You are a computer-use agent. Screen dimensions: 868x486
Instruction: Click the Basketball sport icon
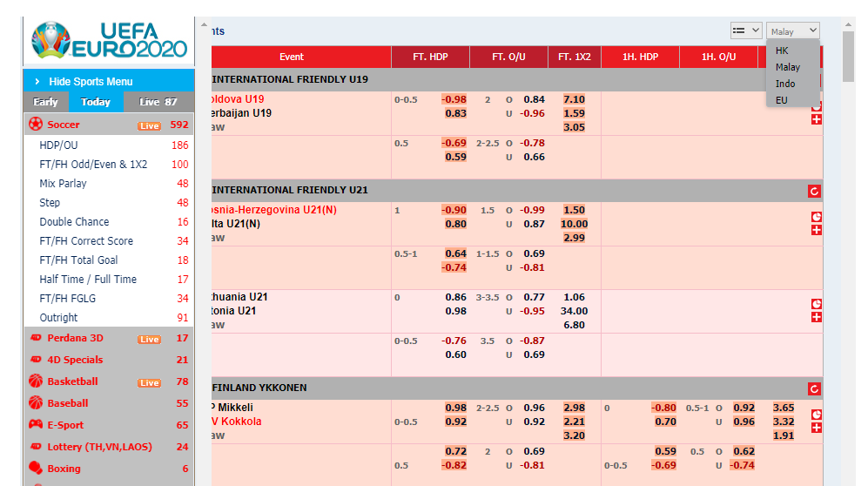[36, 381]
